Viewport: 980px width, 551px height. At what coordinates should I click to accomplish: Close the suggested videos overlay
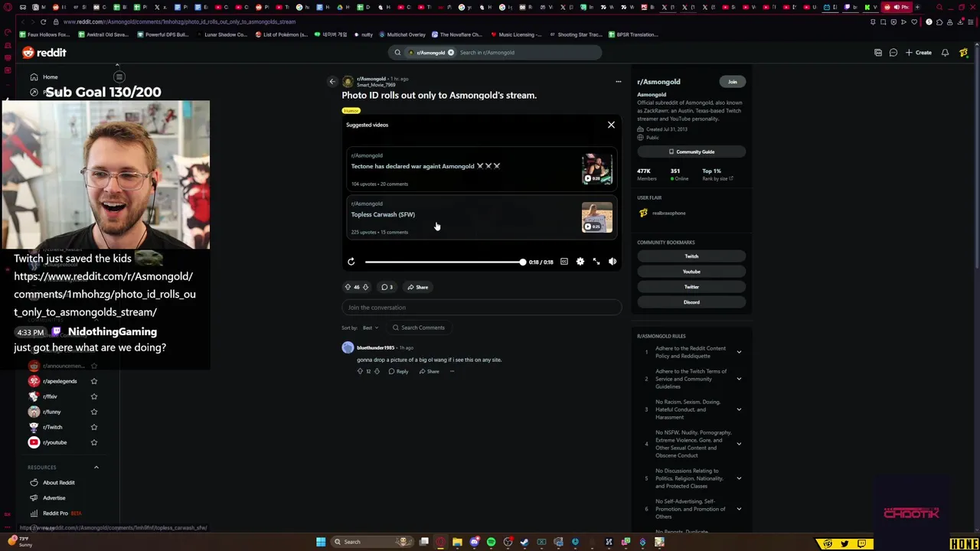611,125
